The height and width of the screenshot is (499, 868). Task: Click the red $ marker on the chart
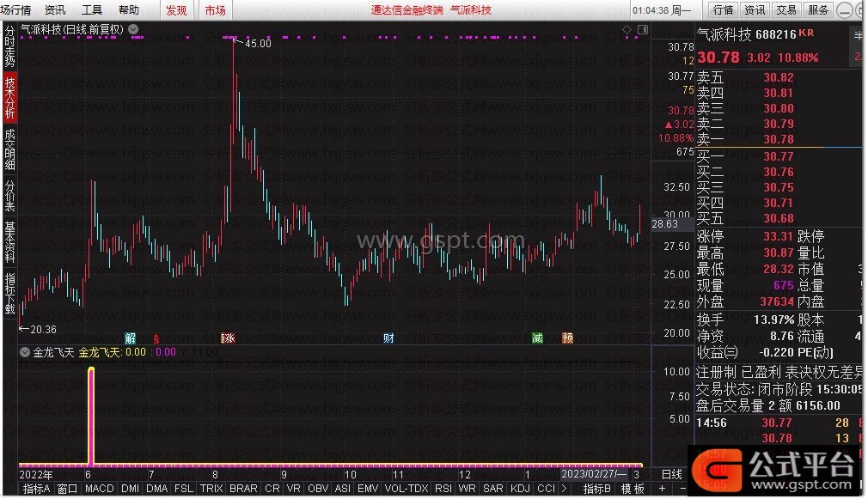[x=156, y=338]
